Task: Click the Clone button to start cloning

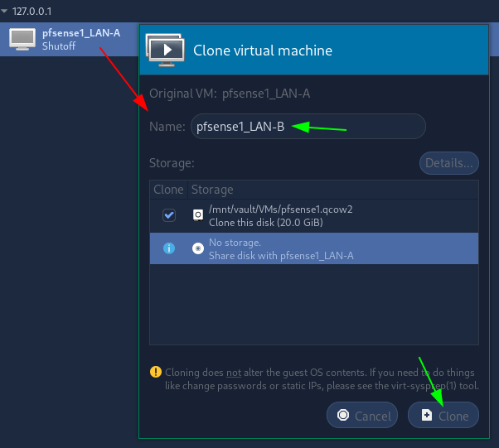Action: tap(443, 415)
